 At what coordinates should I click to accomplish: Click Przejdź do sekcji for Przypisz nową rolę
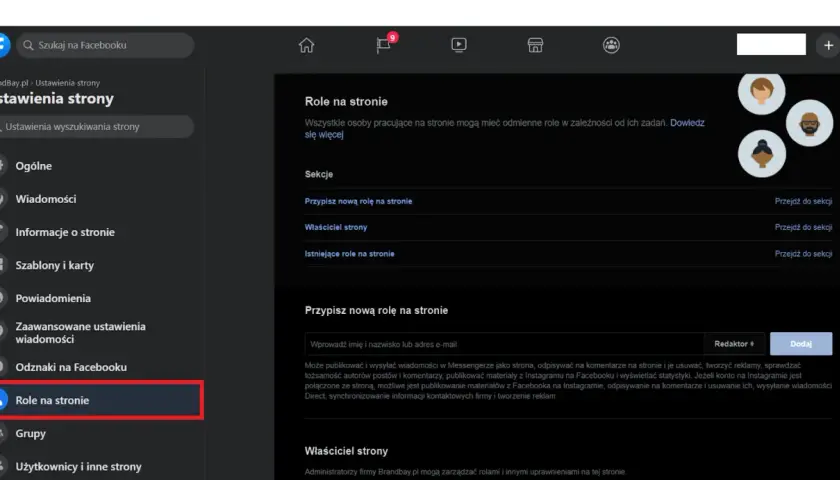point(803,201)
